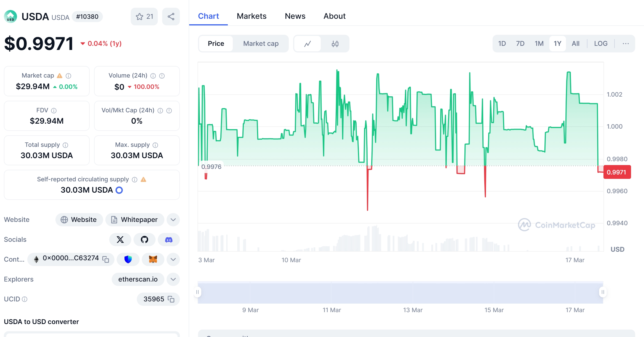Click the USDA to USD converter heading
Viewport: 644px width, 337px height.
[x=41, y=322]
